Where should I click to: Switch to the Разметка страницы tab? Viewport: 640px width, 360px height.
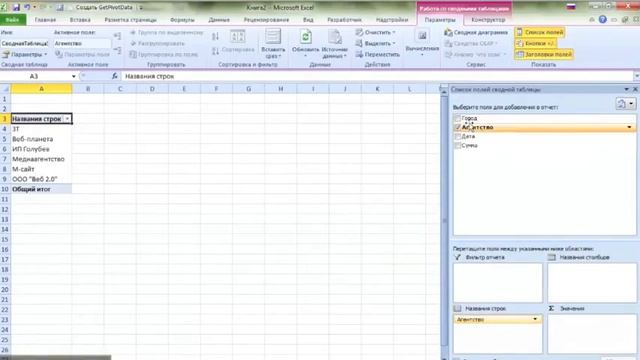click(130, 20)
